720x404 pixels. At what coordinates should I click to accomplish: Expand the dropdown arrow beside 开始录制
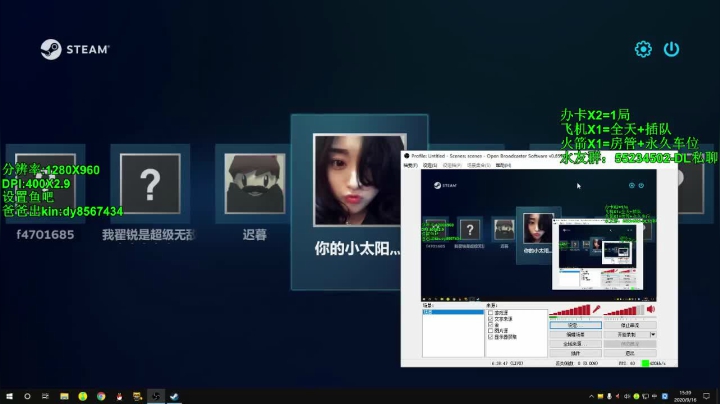tap(652, 335)
